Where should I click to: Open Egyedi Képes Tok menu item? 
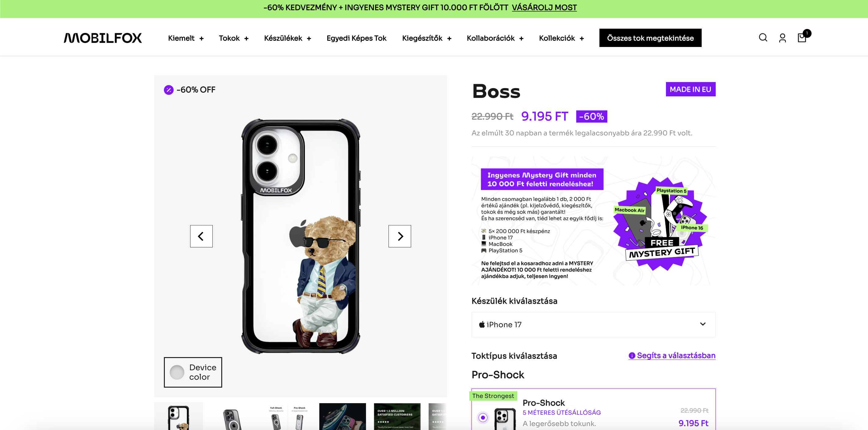coord(356,38)
